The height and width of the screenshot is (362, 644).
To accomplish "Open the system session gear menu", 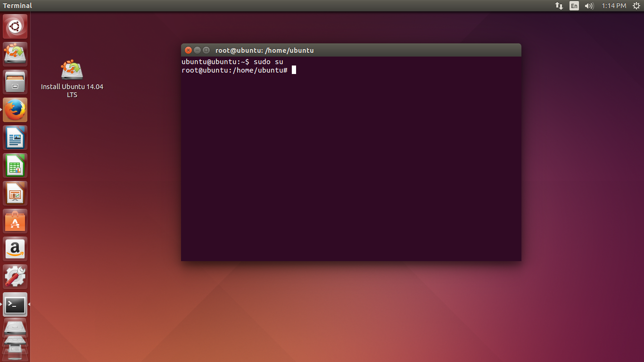I will tap(636, 6).
